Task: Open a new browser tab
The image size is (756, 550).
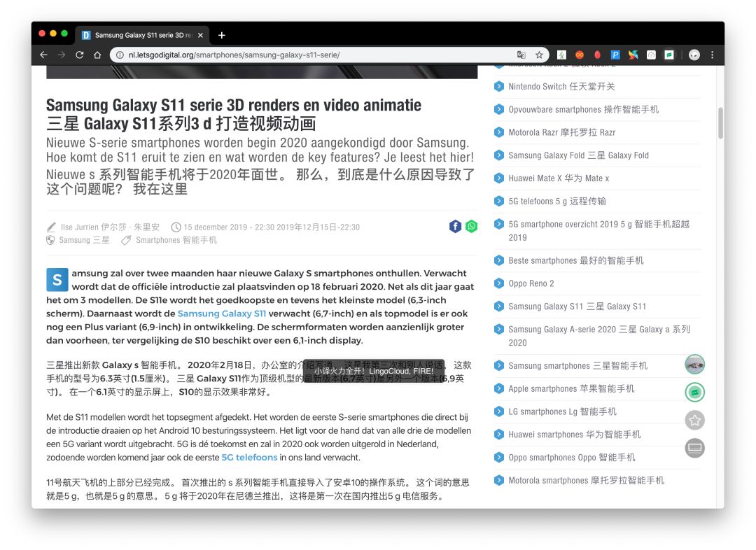Action: point(222,34)
